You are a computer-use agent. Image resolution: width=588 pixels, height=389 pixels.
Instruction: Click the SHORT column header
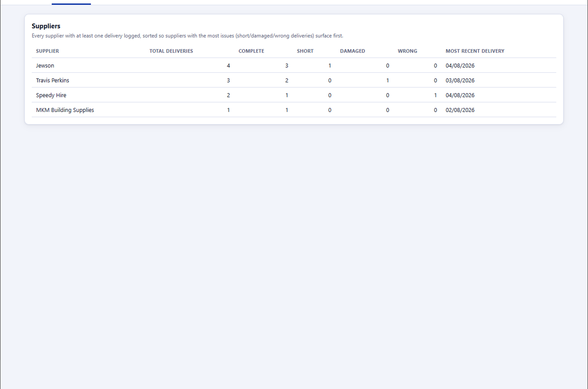coord(305,51)
